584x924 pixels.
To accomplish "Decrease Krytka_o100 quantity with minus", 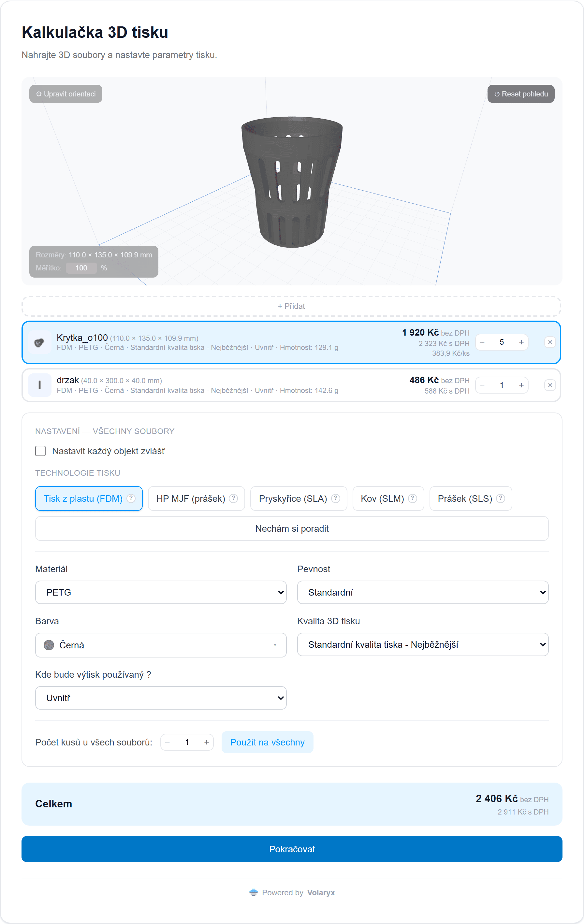I will pos(482,342).
